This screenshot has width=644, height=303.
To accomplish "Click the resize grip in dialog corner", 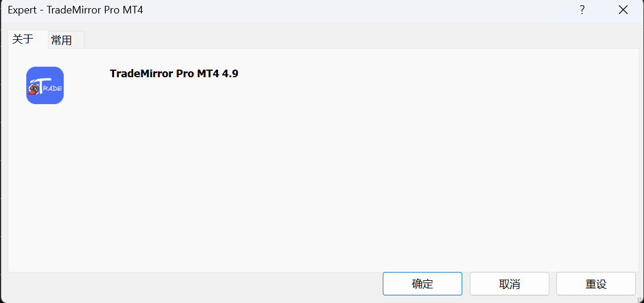I will tap(639, 299).
